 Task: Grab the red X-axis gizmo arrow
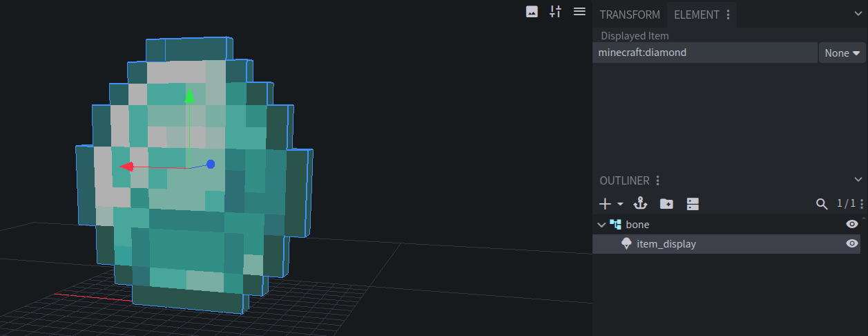pos(128,167)
